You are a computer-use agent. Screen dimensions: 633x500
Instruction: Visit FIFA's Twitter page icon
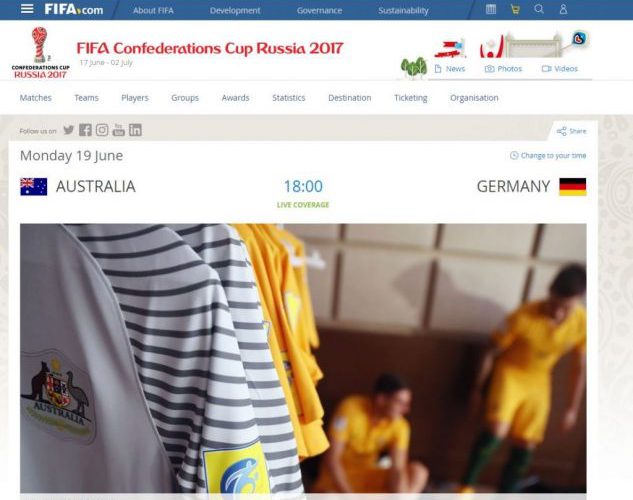point(69,130)
